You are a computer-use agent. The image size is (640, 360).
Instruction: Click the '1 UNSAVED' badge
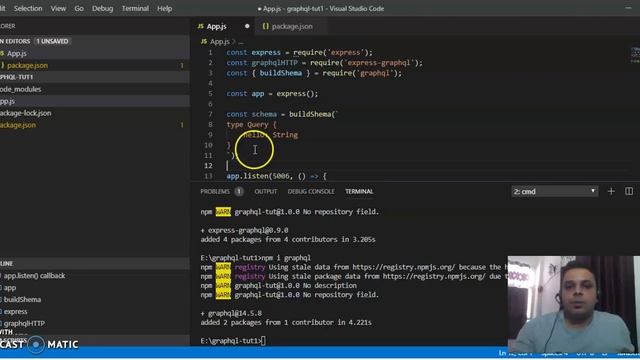[x=52, y=41]
